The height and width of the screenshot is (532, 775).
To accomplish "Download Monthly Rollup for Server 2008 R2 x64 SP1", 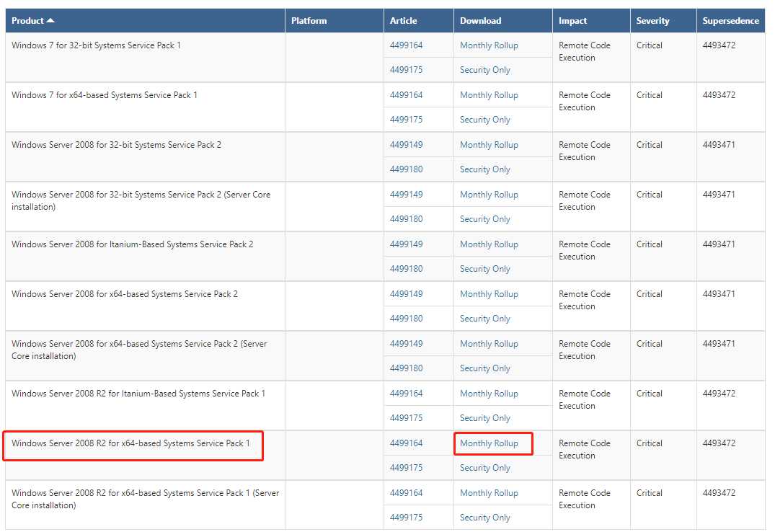I will click(489, 443).
